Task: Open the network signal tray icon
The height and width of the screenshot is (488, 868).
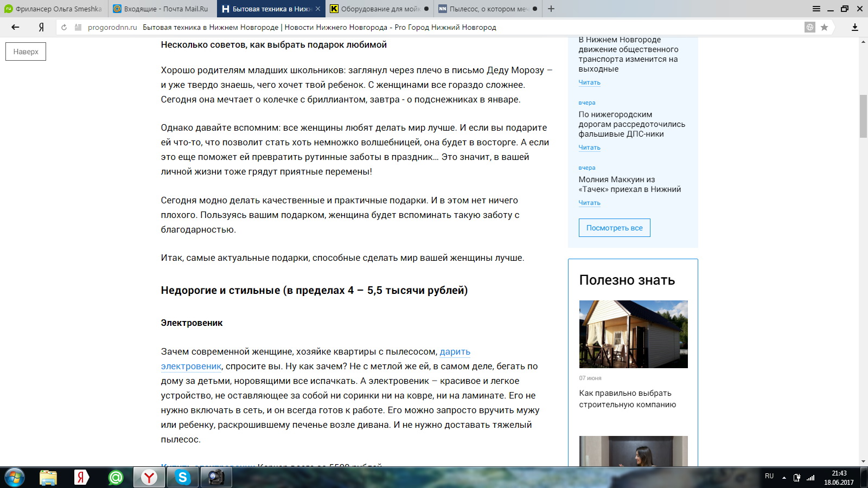Action: point(810,478)
